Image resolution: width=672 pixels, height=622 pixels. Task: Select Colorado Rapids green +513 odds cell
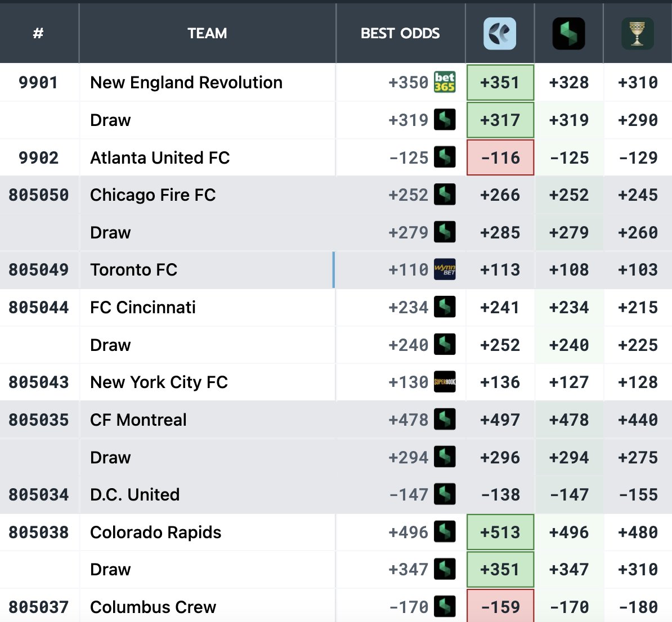point(500,532)
